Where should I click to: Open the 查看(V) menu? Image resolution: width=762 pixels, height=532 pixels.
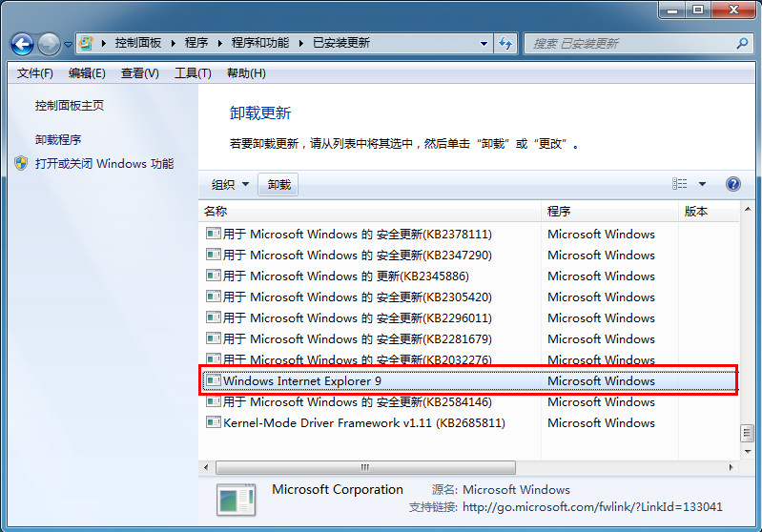pos(140,73)
